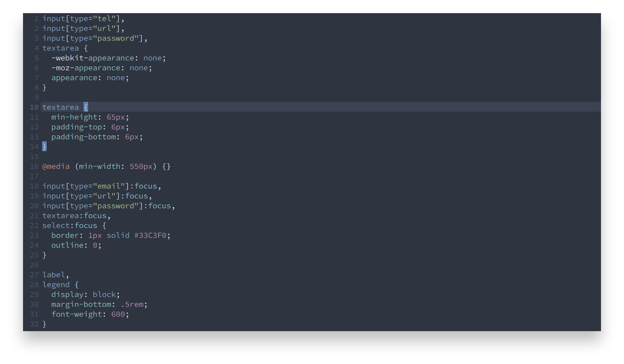
Task: Click the input[type="email"]:focus selector
Action: (100, 186)
